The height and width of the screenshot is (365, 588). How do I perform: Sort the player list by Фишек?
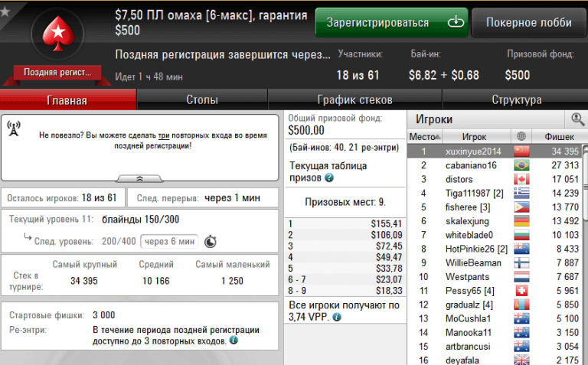pos(558,136)
